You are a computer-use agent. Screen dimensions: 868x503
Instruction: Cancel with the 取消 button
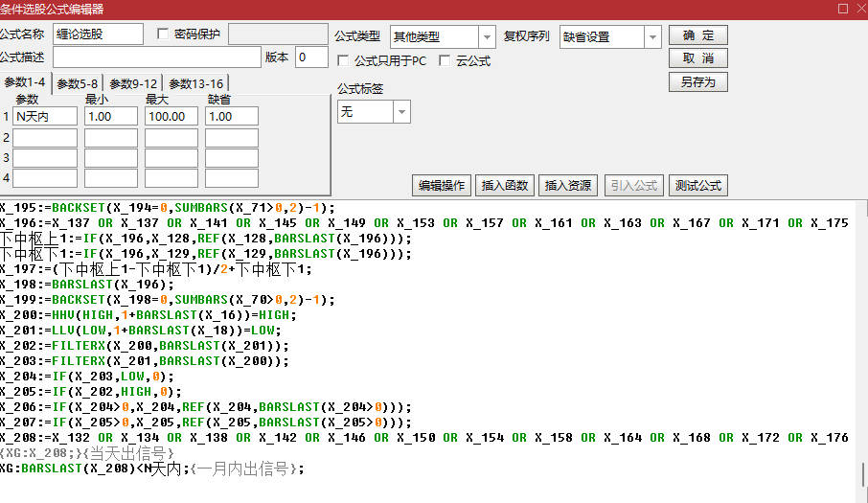coord(698,58)
